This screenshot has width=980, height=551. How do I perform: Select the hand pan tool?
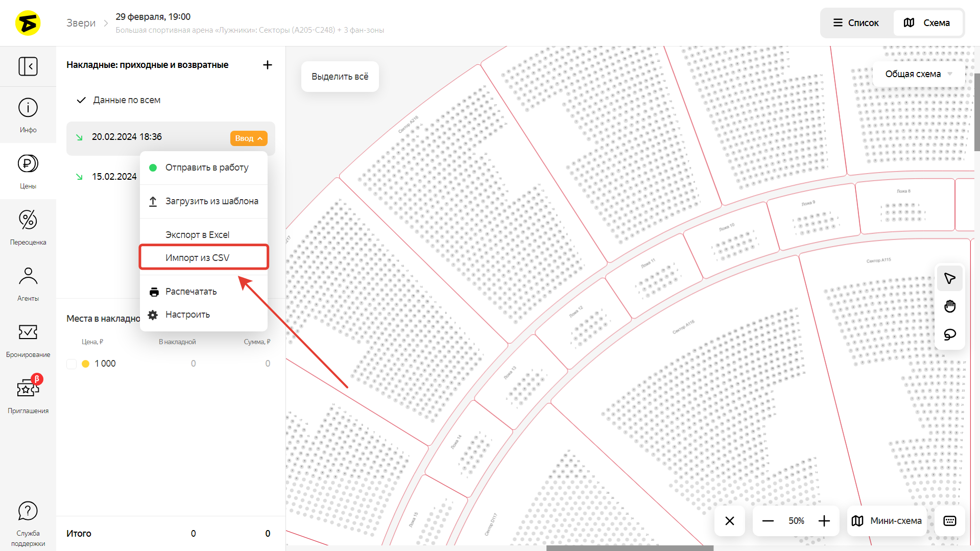(949, 306)
